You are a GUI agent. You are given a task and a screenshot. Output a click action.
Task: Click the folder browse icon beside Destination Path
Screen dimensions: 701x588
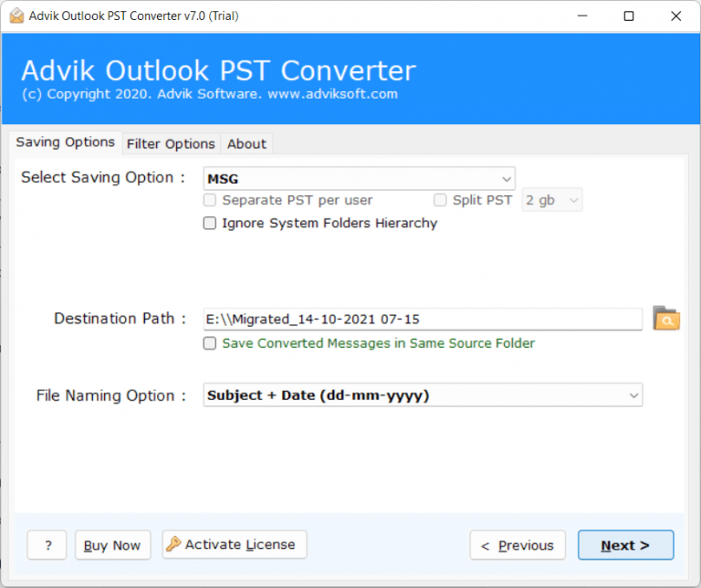[666, 319]
